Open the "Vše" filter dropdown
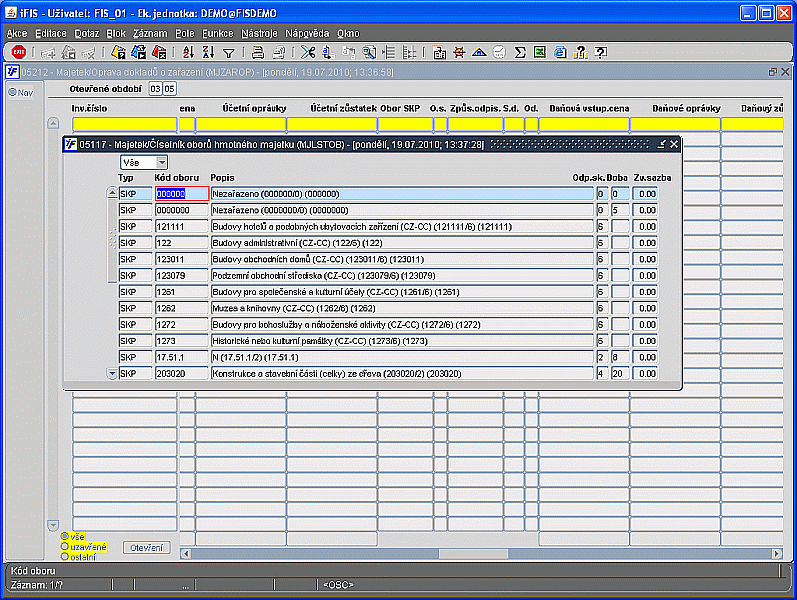 tap(161, 162)
